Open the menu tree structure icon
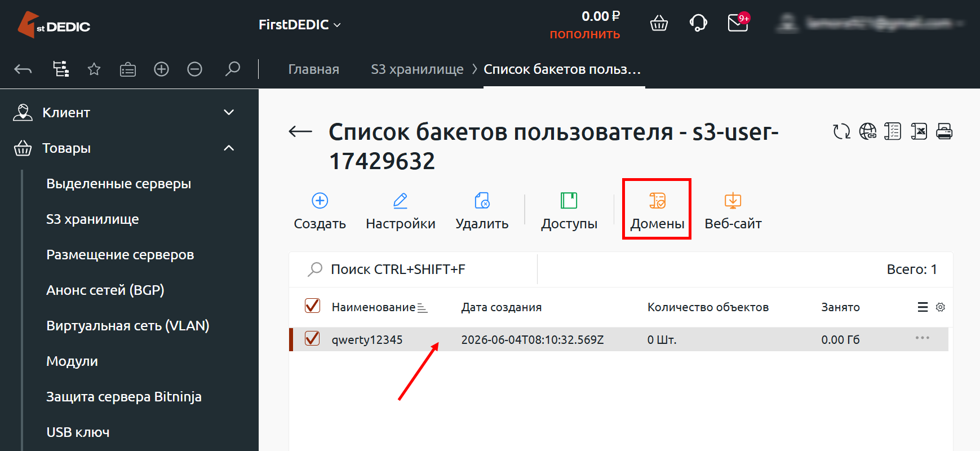The height and width of the screenshot is (451, 980). coord(61,69)
